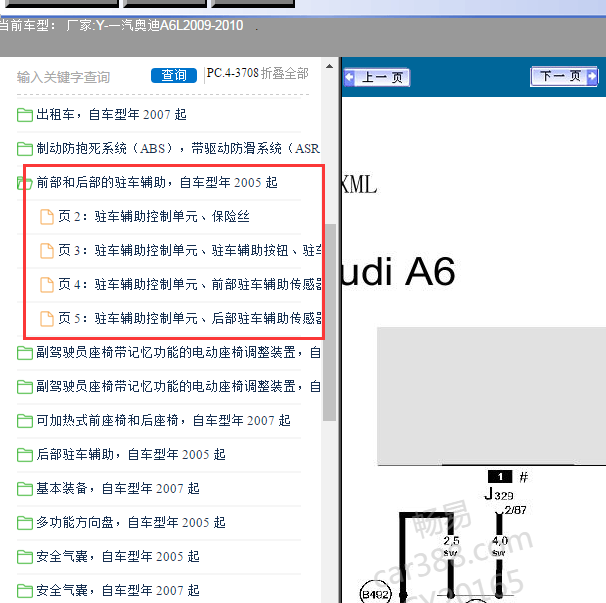Open 基本装备，自车型年 2007 起
Screen dimensions: 606x603
click(x=118, y=489)
